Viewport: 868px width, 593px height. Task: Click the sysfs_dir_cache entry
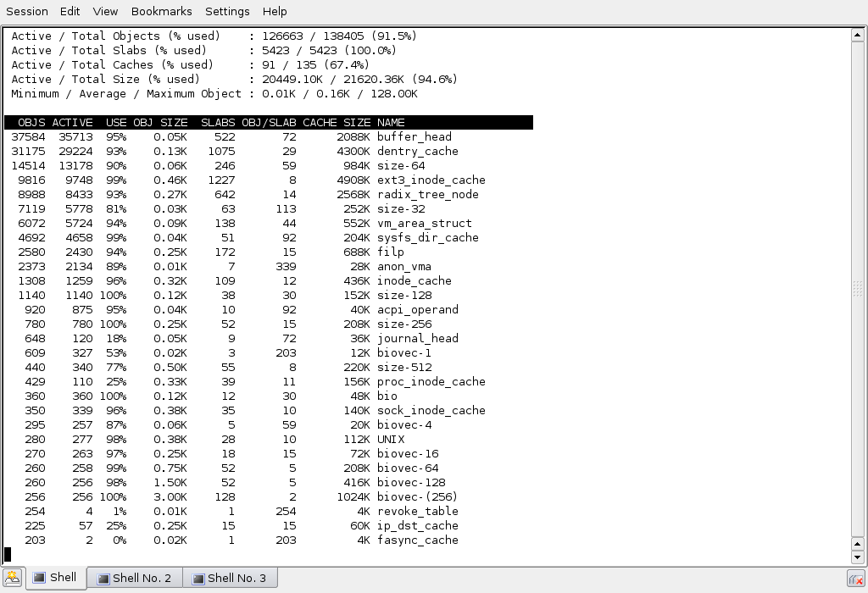coord(428,237)
